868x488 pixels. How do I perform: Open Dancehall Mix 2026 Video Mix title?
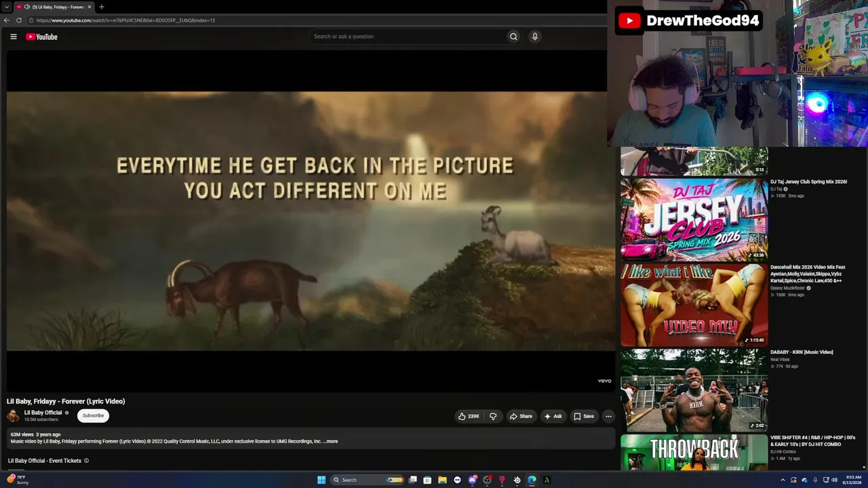808,274
